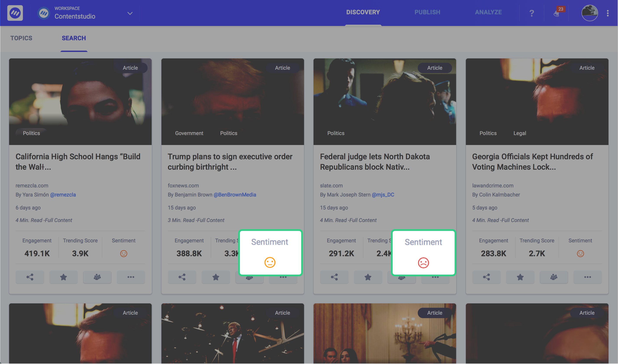Open the Trump plans executive order title
This screenshot has height=364, width=618.
pos(230,162)
